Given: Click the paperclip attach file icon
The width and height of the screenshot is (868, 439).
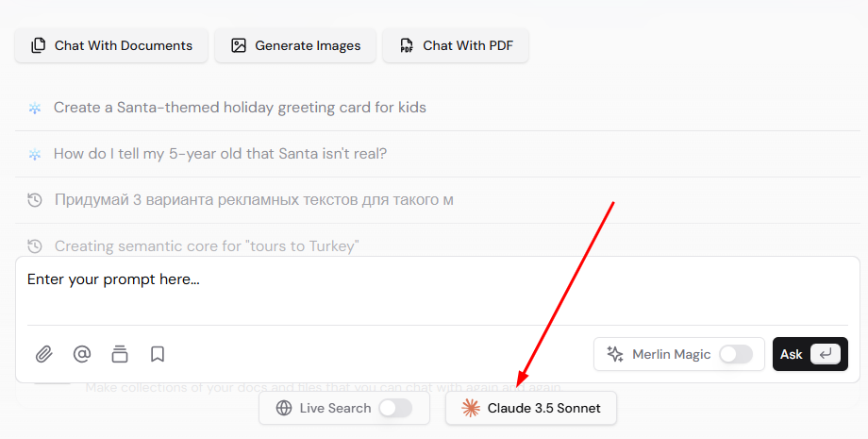Looking at the screenshot, I should 44,354.
